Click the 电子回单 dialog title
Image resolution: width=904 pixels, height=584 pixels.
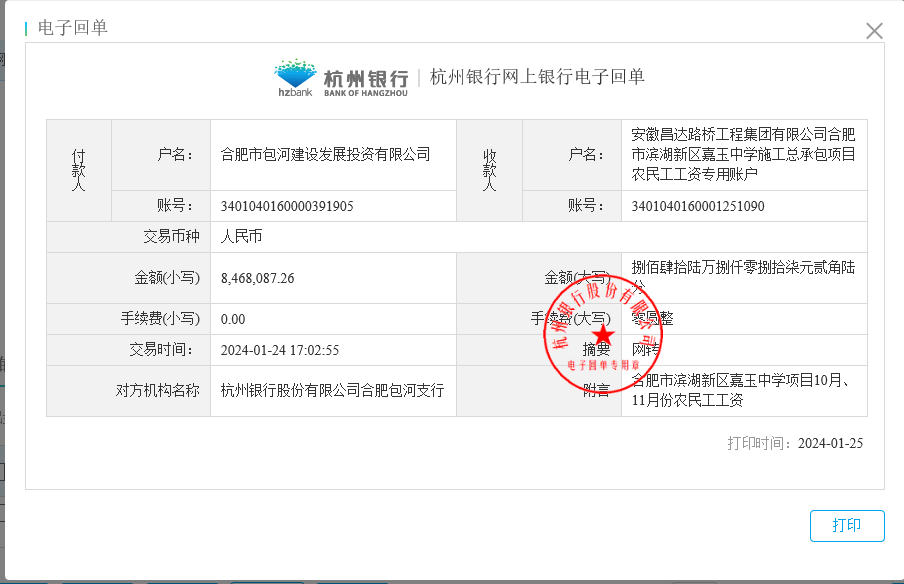[72, 28]
